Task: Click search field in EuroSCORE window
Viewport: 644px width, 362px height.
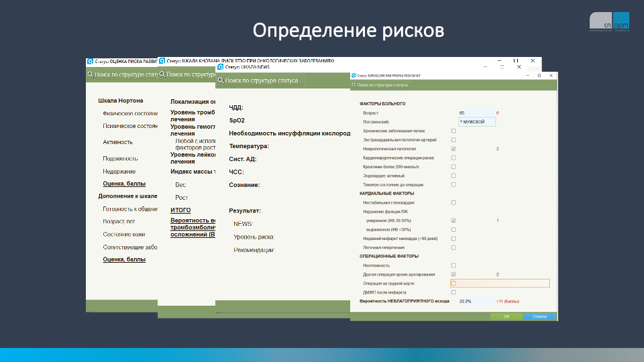Action: 383,85
